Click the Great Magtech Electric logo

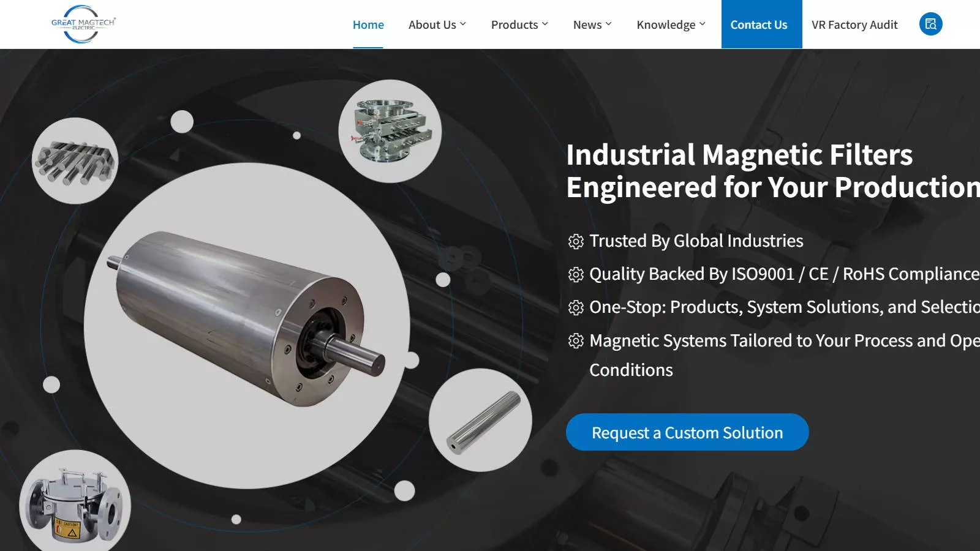(83, 24)
